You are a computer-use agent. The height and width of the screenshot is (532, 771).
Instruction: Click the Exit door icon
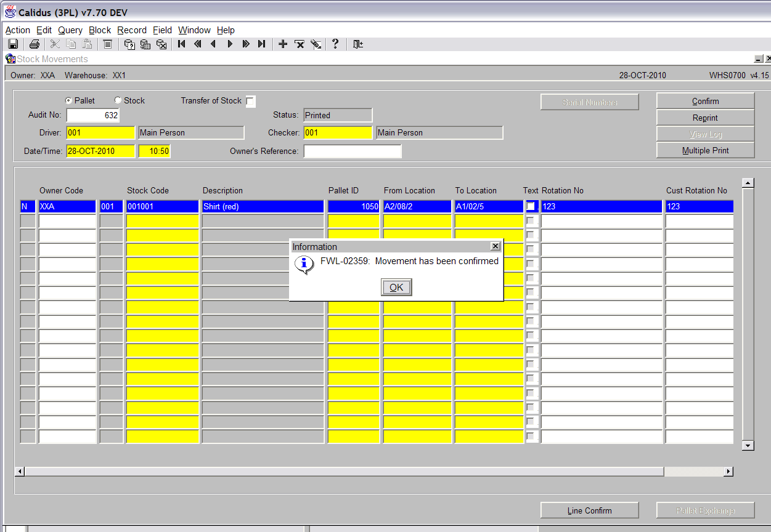point(357,44)
